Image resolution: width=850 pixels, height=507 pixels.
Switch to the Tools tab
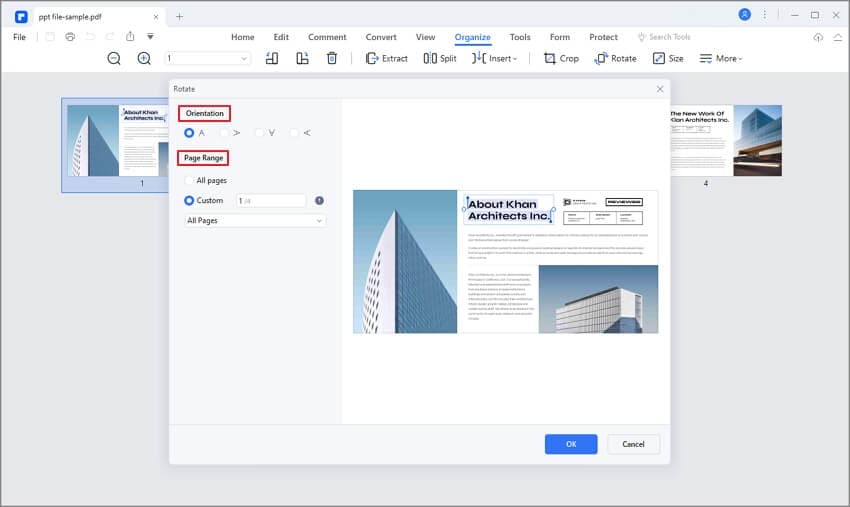tap(519, 37)
